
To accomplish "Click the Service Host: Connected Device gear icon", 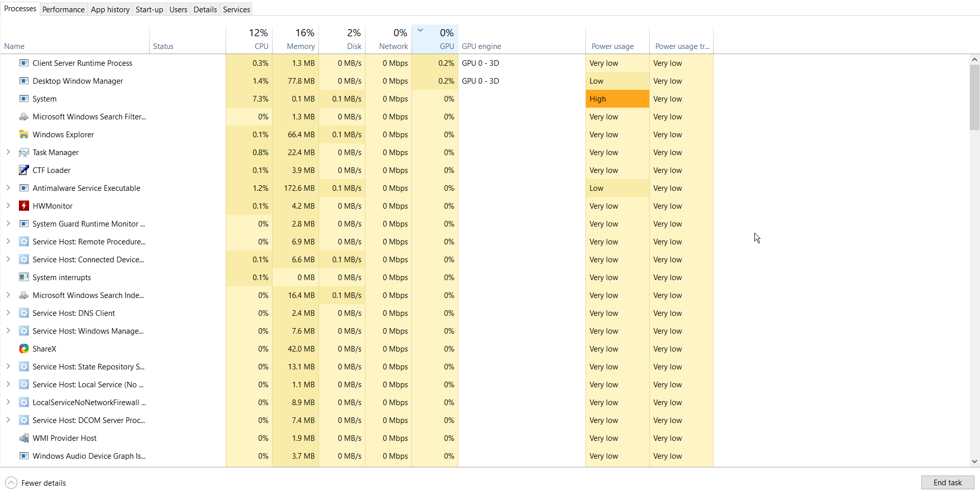I will coord(23,260).
